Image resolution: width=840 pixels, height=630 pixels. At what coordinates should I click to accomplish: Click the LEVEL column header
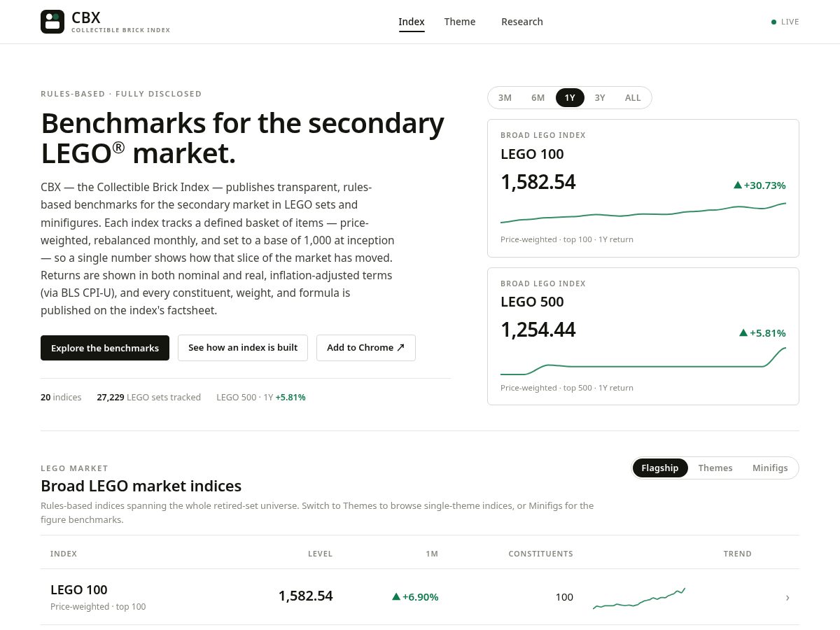click(x=320, y=554)
